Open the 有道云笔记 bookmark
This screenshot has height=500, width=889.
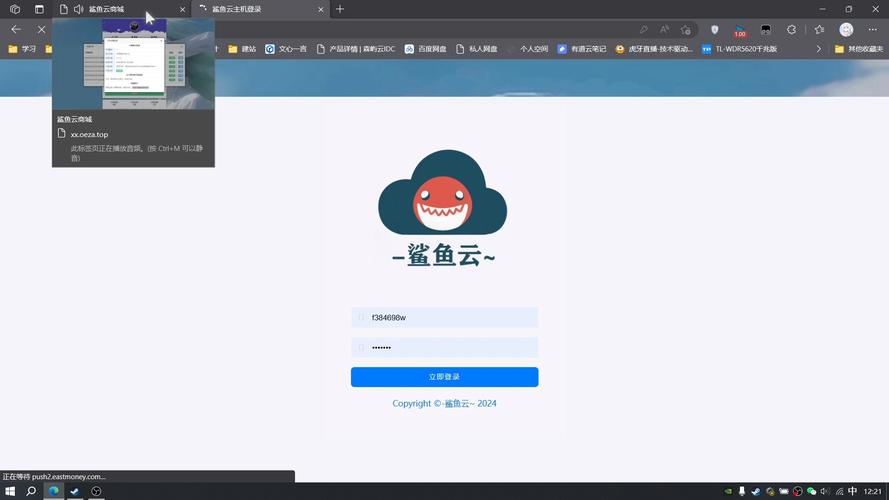pos(582,49)
